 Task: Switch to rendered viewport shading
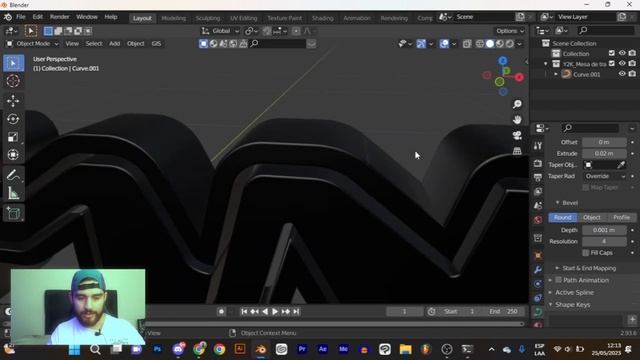[510, 44]
